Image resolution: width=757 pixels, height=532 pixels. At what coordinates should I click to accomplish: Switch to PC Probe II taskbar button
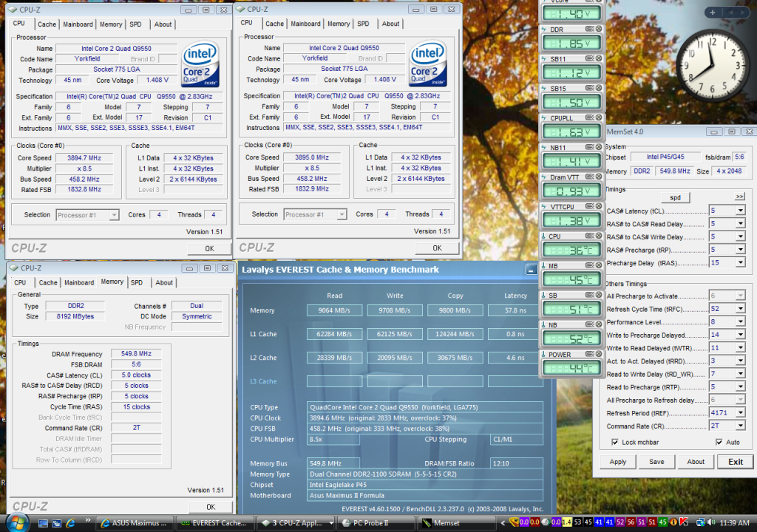coord(376,523)
